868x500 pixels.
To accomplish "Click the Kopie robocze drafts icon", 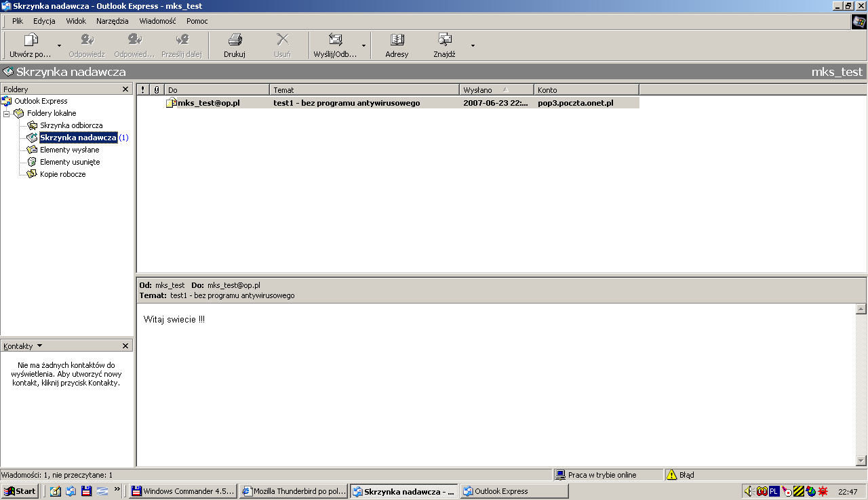I will pos(32,174).
